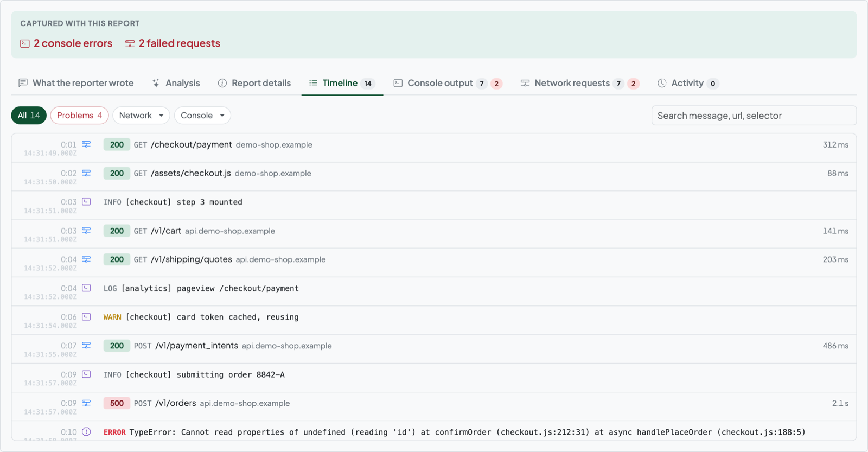
Task: Select the /v1/cart request path
Action: point(166,231)
